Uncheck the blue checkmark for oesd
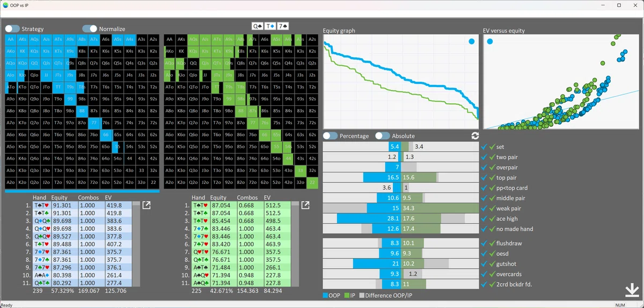Screen dimensions: 644x308 484,254
